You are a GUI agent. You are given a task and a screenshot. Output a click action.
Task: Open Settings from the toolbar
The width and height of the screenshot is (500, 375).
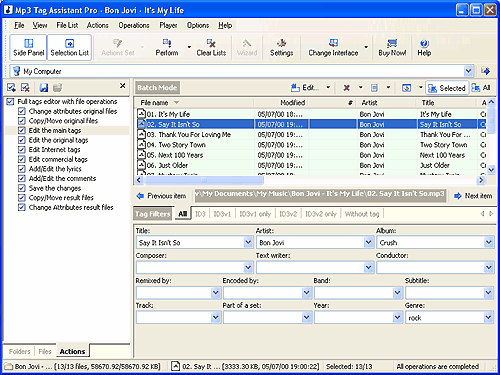pyautogui.click(x=282, y=47)
